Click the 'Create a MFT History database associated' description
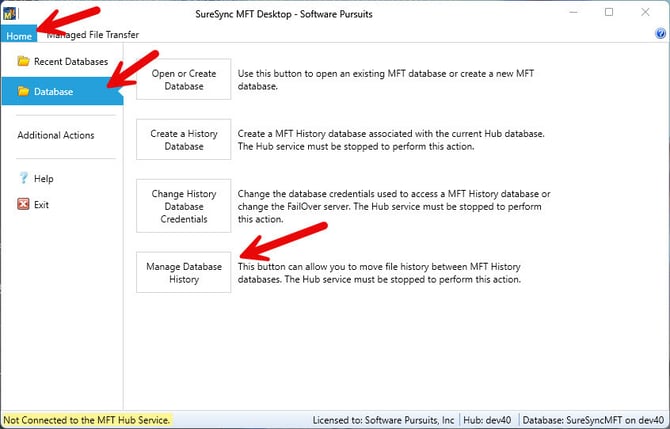The height and width of the screenshot is (429, 670). pos(391,140)
